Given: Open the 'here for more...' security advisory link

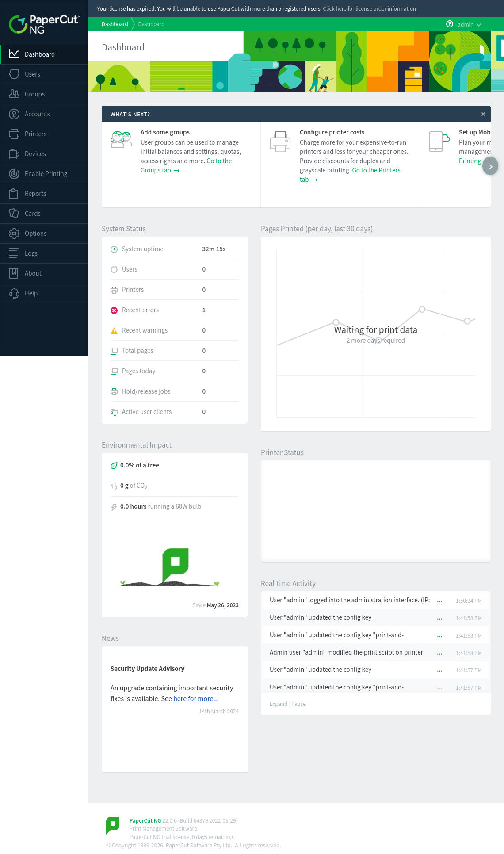Looking at the screenshot, I should point(196,699).
